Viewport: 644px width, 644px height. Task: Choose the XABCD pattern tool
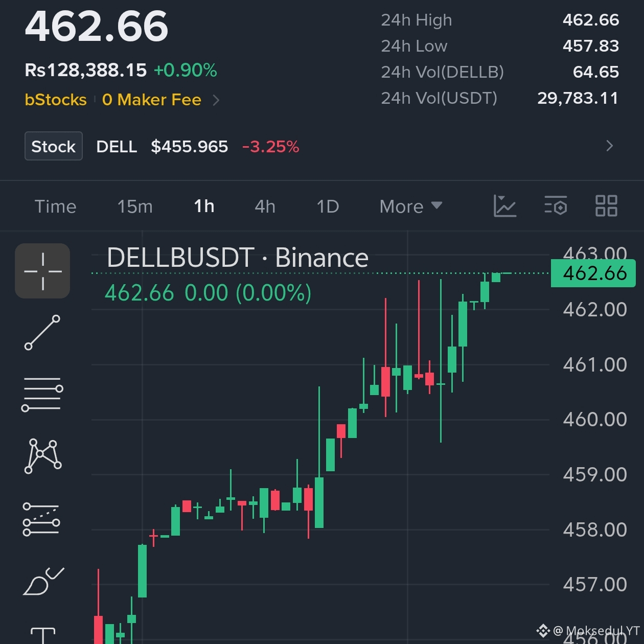[x=43, y=456]
